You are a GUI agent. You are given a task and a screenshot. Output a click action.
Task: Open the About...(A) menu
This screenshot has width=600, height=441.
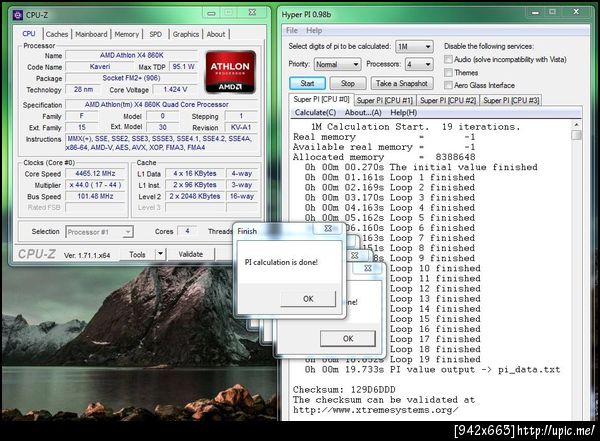363,113
